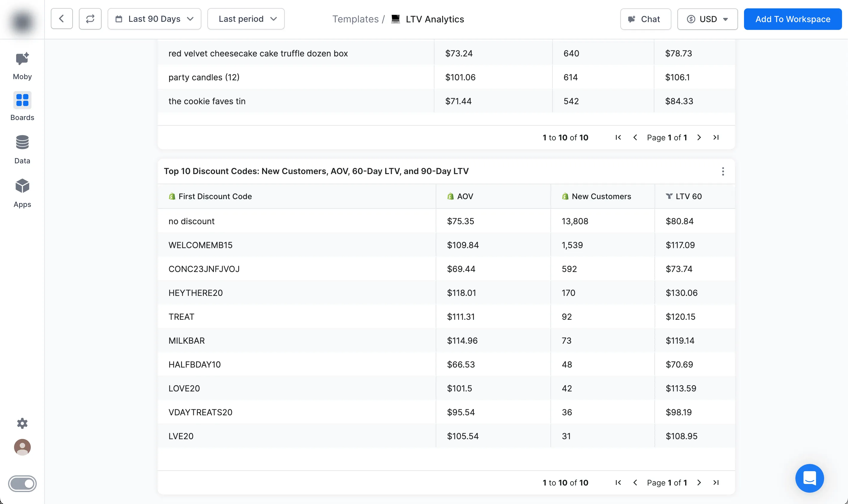Open settings gear in sidebar
This screenshot has width=848, height=504.
click(22, 423)
